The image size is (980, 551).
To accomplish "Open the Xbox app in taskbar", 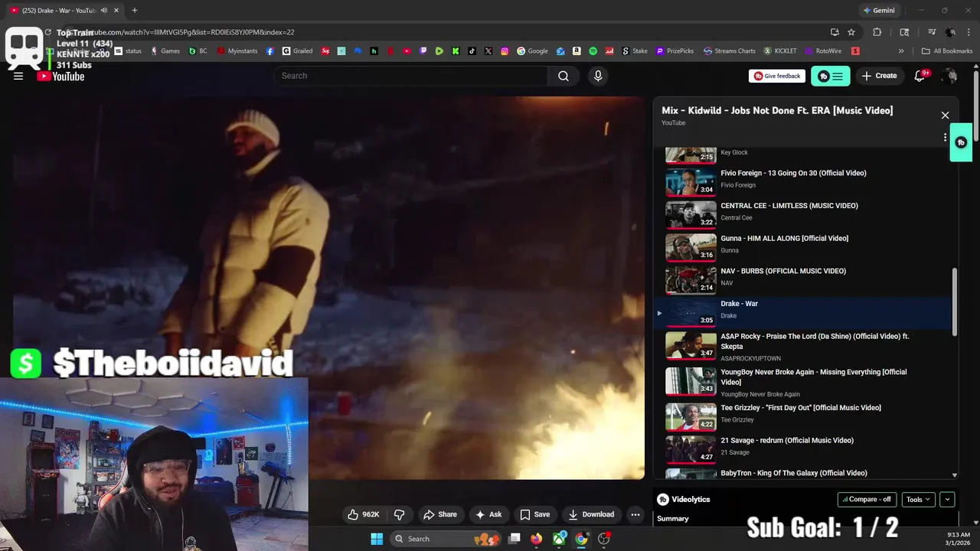I will tap(560, 539).
